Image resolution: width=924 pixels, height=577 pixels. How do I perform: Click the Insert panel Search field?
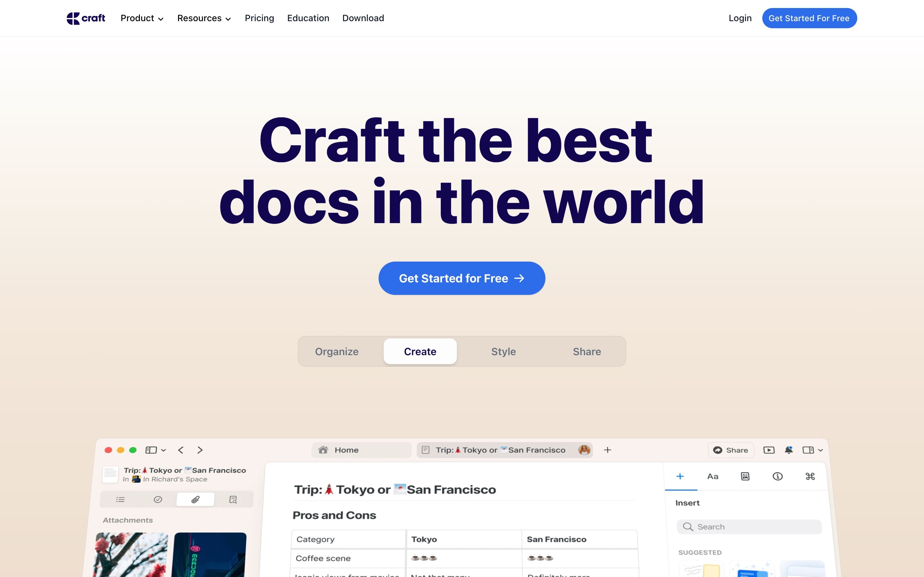coord(749,527)
